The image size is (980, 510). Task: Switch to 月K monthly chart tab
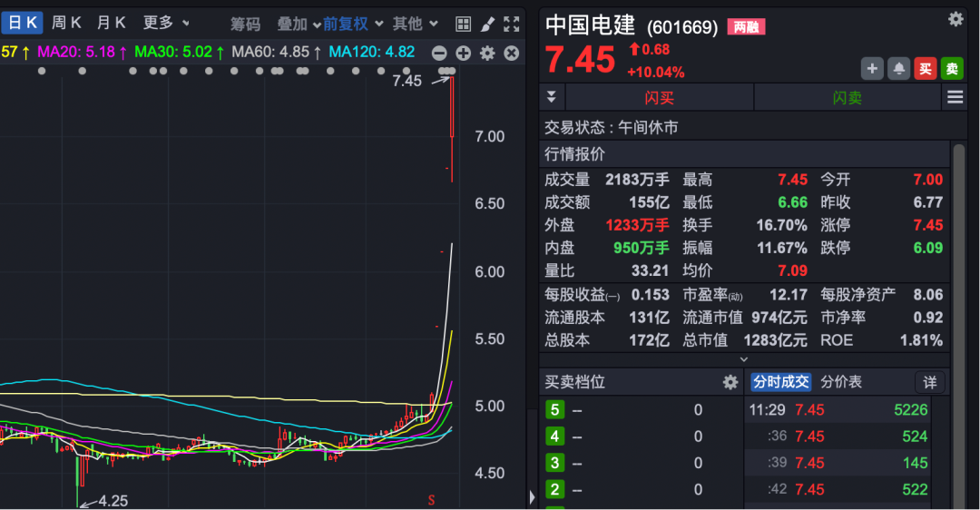112,23
